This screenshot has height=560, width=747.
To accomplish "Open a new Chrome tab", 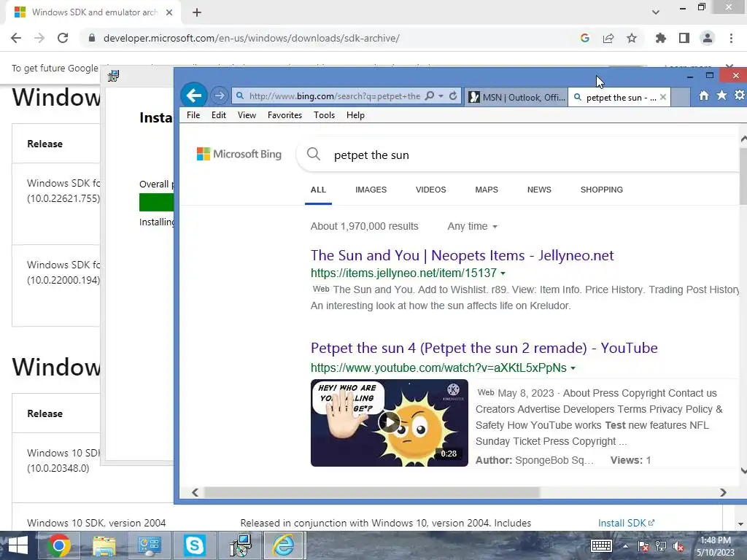I will (x=197, y=12).
